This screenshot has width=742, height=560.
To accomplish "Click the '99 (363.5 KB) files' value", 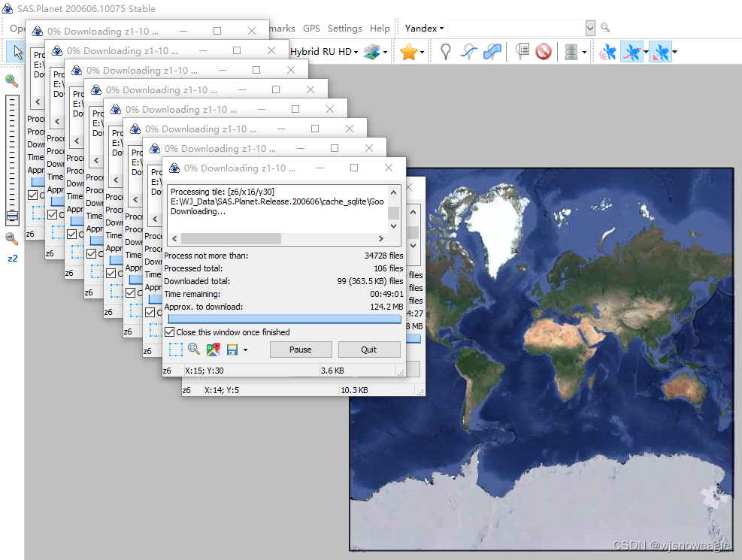I will click(370, 281).
